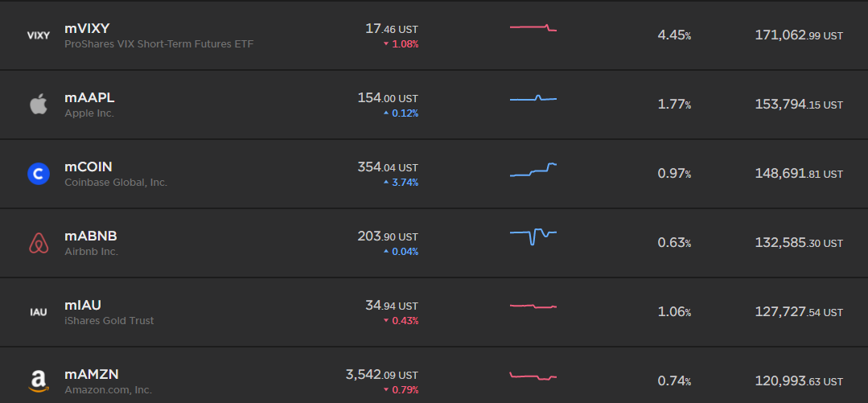Click the mIAU 127,727.54 UST liquidity
Screen dimensions: 868x403
(x=799, y=312)
